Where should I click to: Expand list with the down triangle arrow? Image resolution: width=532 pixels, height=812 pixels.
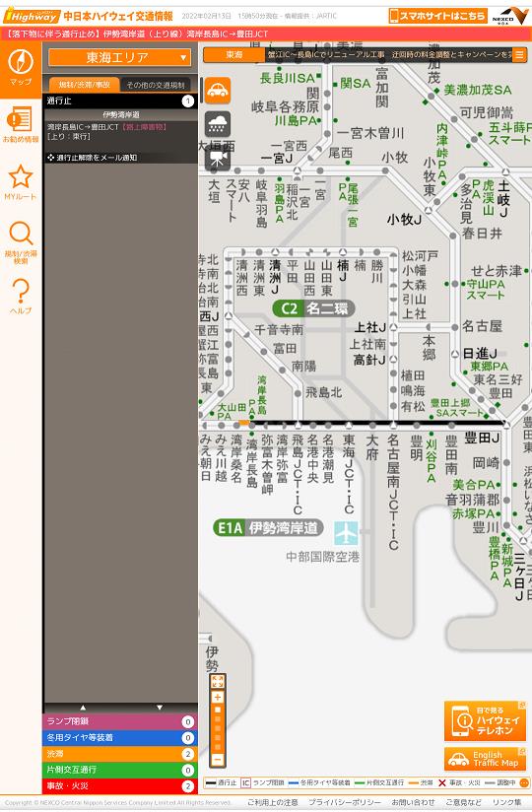(160, 707)
